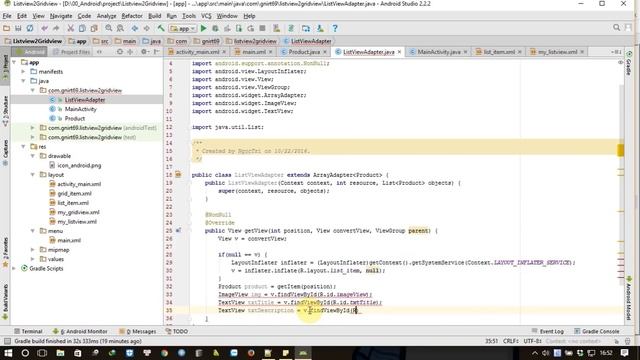Screen dimensions: 640x360
Task: Switch to activity_main.xml editor tab
Action: pyautogui.click(x=197, y=52)
